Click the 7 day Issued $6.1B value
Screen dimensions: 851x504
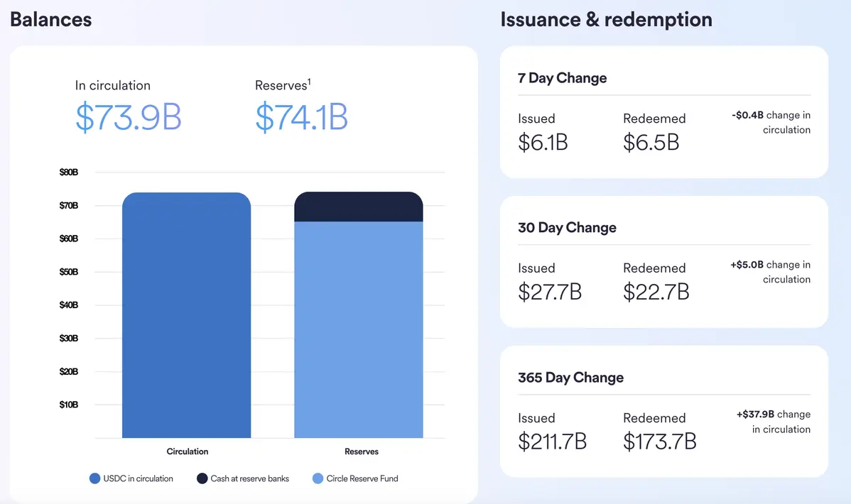pyautogui.click(x=543, y=142)
